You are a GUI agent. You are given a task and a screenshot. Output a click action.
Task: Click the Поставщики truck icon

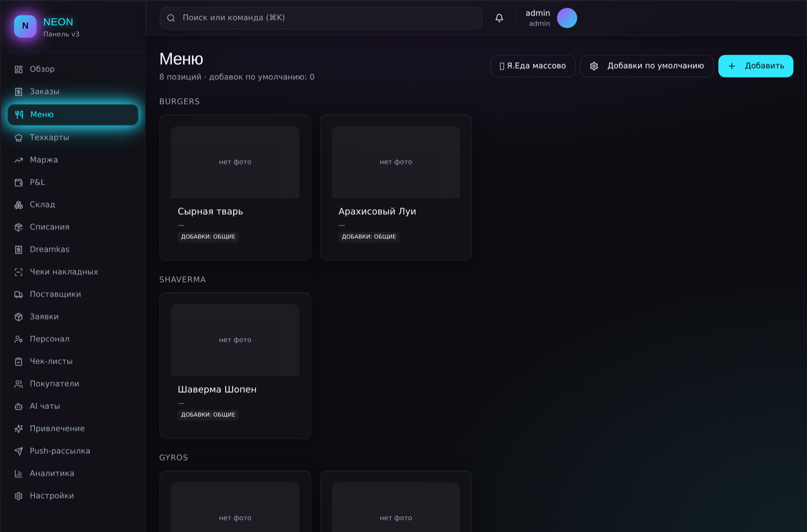19,294
